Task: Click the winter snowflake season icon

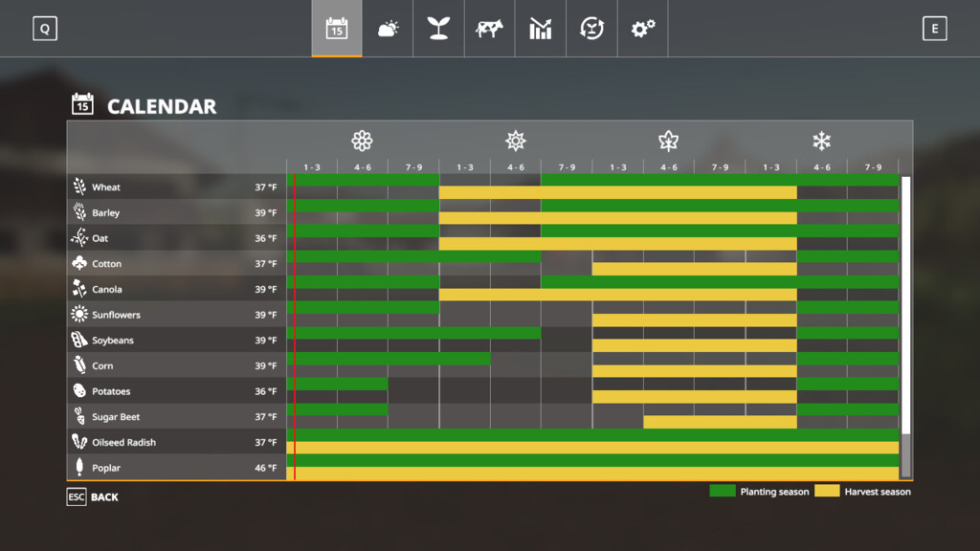Action: point(821,141)
